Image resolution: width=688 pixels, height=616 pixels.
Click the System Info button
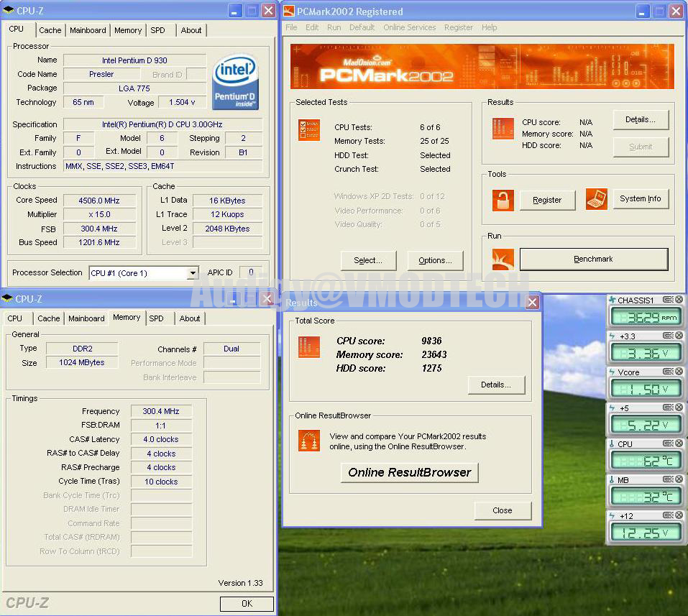point(641,199)
